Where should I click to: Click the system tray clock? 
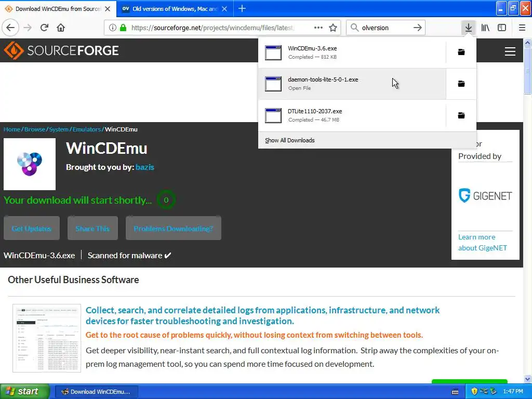tap(513, 392)
